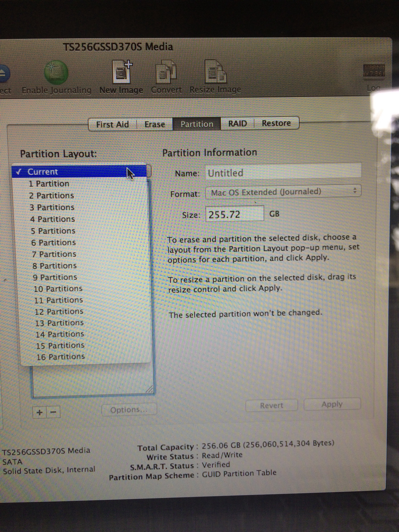This screenshot has height=532, width=399.
Task: Choose 2 Partitions from layout menu
Action: 52,196
